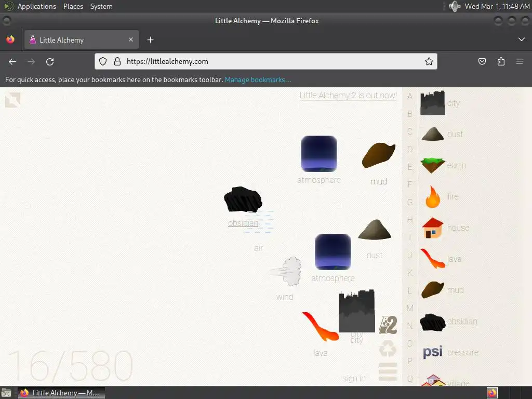Choose the mud icon in the sidebar
This screenshot has width=532, height=399.
433,290
